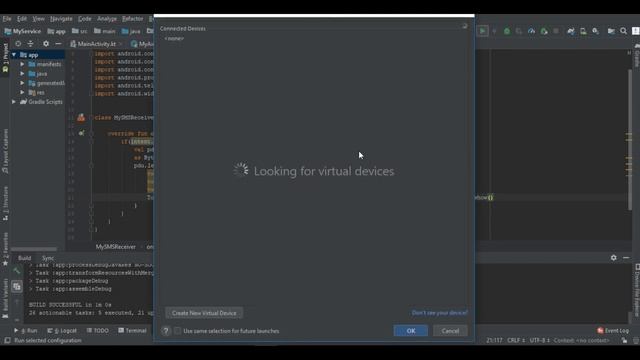Click the override gutter icon
The width and height of the screenshot is (640, 360).
(81, 133)
